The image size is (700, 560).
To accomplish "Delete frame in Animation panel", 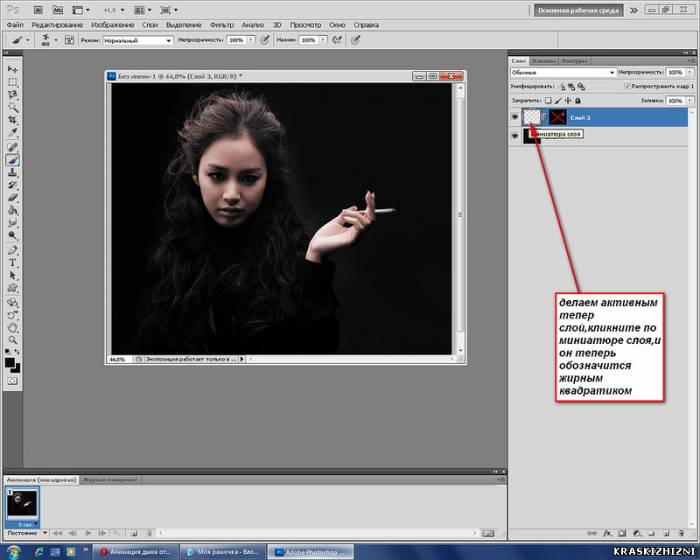I will (x=149, y=533).
